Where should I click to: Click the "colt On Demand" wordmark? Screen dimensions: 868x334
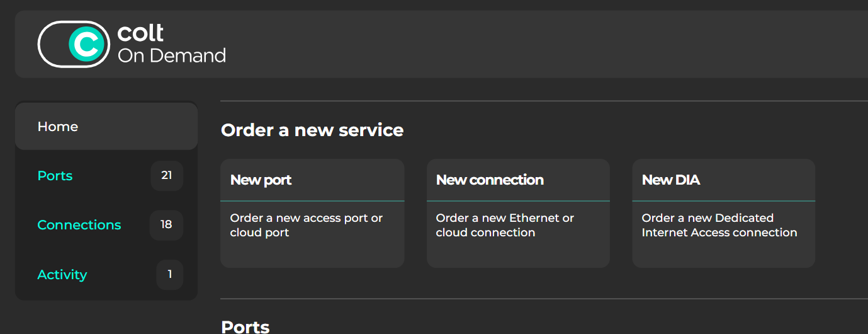[171, 44]
